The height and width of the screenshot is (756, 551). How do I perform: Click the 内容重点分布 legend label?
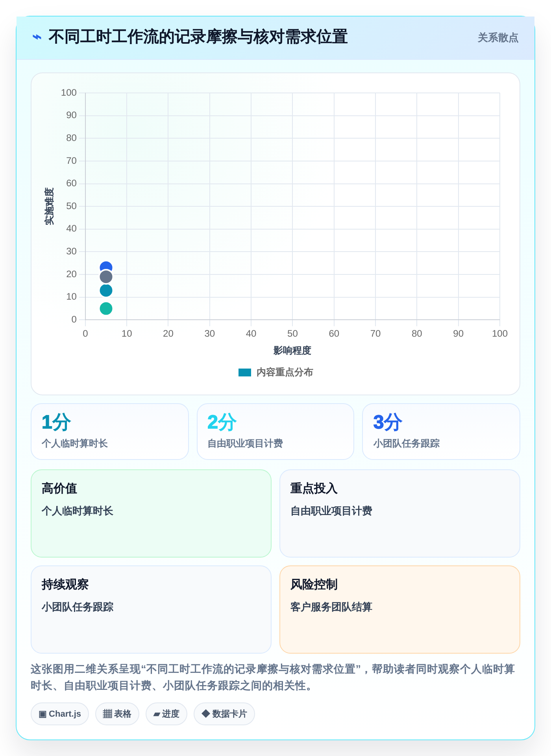[x=285, y=372]
